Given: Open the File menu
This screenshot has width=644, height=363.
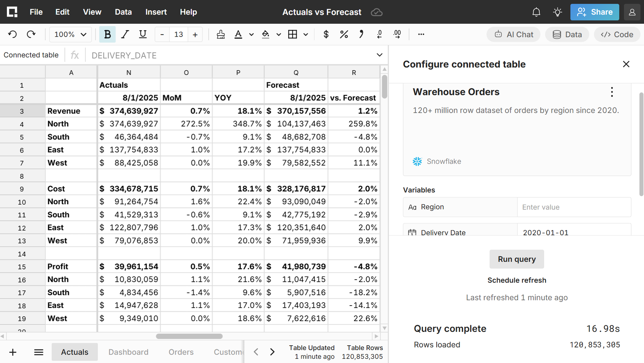Looking at the screenshot, I should pyautogui.click(x=36, y=12).
